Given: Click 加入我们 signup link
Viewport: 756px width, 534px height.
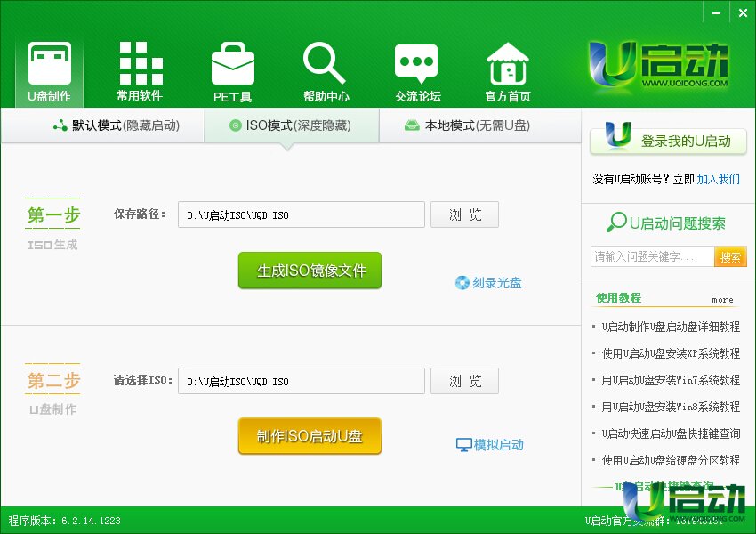Looking at the screenshot, I should click(719, 180).
